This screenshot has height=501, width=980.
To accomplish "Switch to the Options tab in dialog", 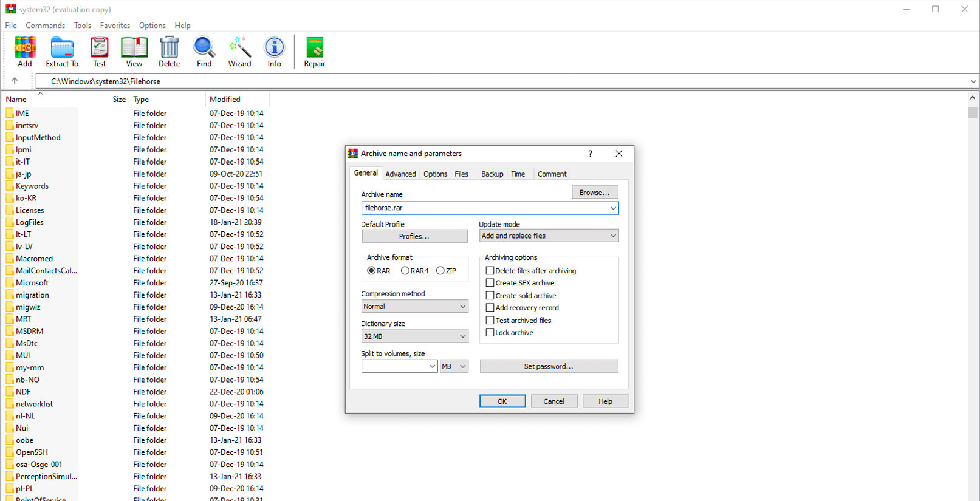I will [435, 174].
